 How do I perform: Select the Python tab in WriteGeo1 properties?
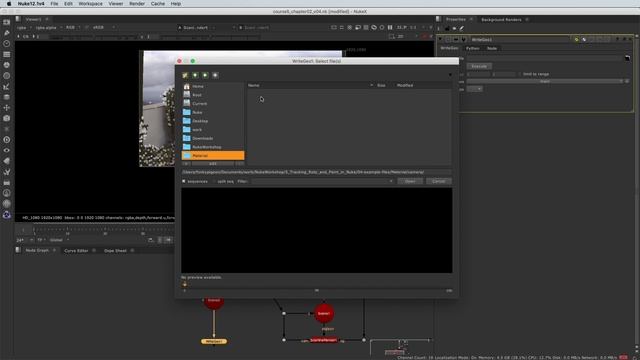[x=472, y=48]
